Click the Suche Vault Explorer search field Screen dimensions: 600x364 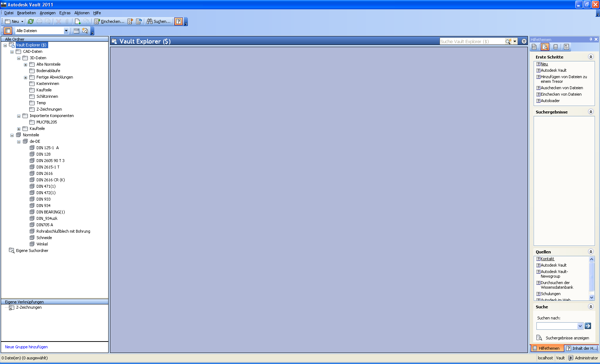(472, 41)
